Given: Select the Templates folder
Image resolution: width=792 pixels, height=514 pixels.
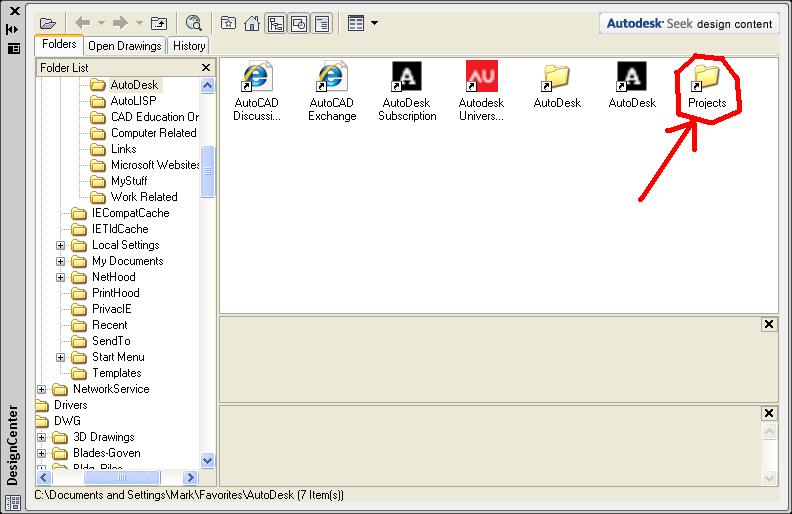Looking at the screenshot, I should 107,374.
